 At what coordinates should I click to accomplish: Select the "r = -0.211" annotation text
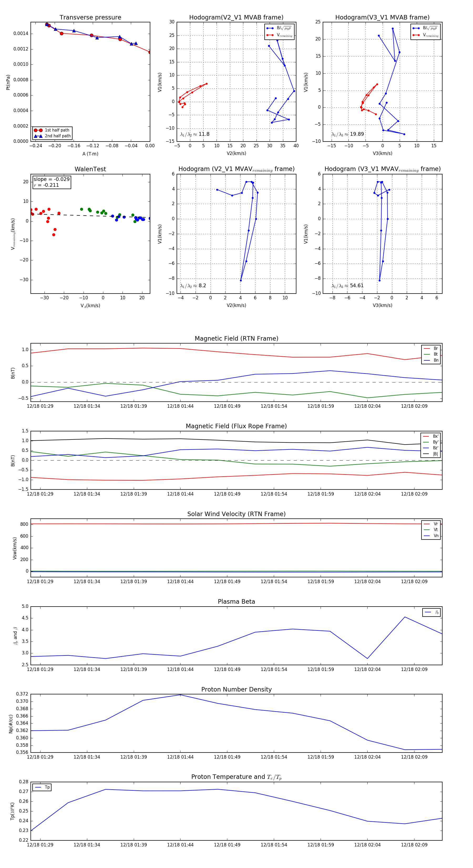pyautogui.click(x=47, y=185)
